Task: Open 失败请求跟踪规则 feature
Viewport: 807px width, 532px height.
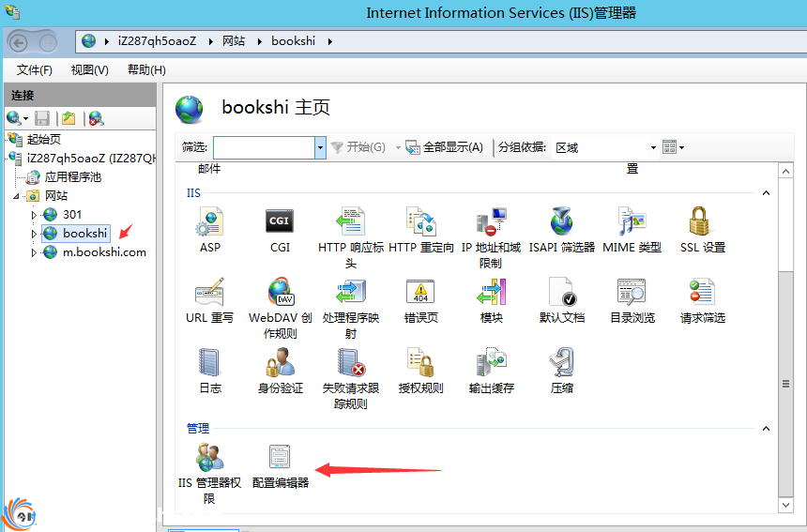Action: [x=351, y=378]
